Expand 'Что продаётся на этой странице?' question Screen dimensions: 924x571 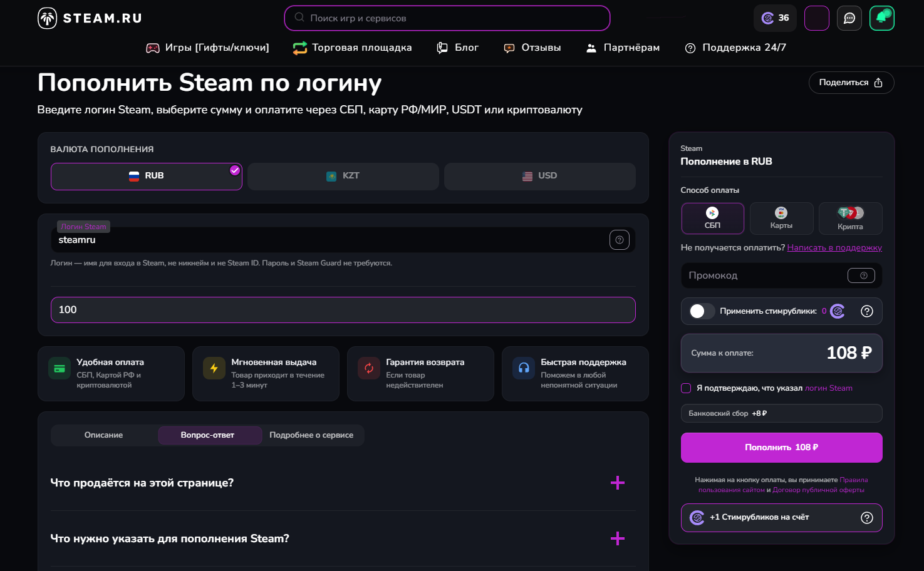[x=343, y=483]
